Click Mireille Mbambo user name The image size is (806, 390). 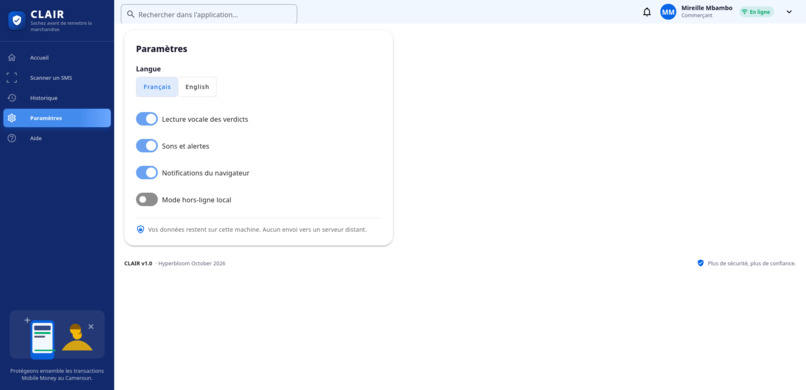point(707,8)
